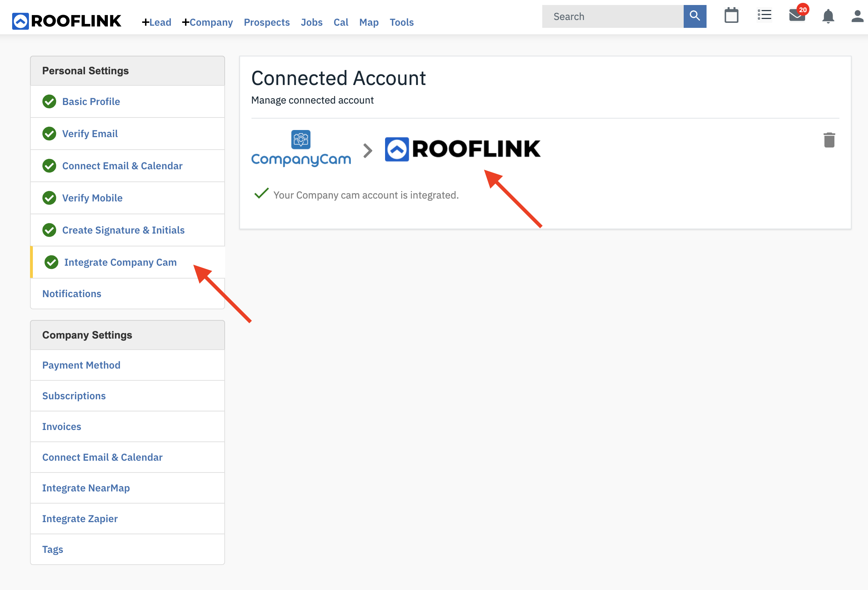This screenshot has height=590, width=868.
Task: Click the ROOFLINK logo in the header
Action: coord(66,21)
